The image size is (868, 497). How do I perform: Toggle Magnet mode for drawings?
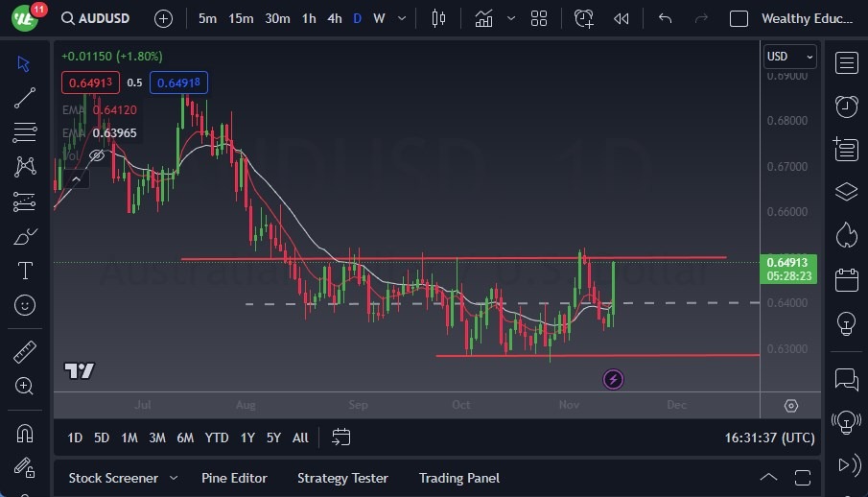coord(25,434)
